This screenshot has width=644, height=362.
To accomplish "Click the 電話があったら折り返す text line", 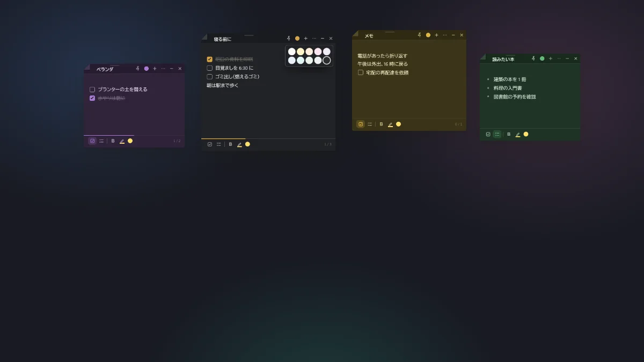I will [383, 56].
